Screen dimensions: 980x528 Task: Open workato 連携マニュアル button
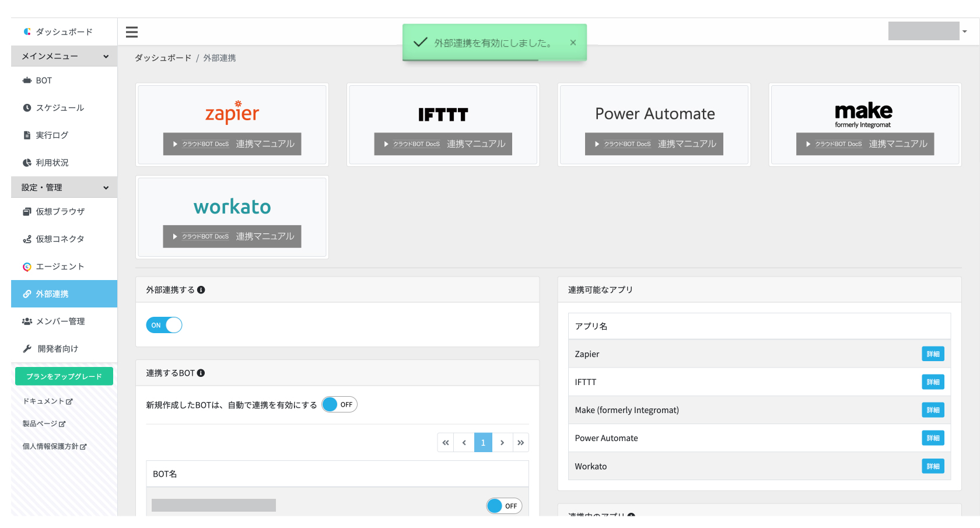coord(232,236)
